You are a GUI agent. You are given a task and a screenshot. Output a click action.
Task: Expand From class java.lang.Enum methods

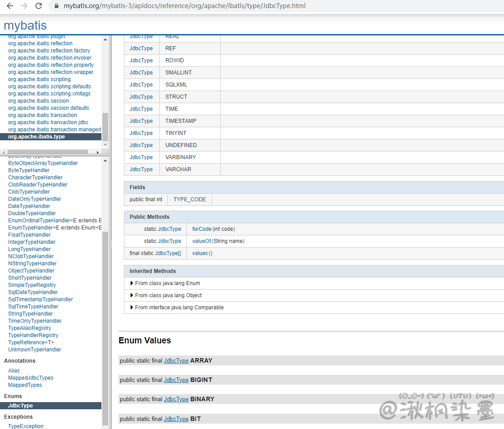click(x=132, y=283)
